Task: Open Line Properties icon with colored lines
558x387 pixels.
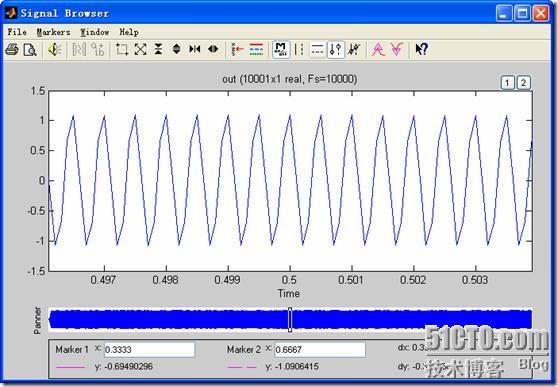Action: coord(256,49)
